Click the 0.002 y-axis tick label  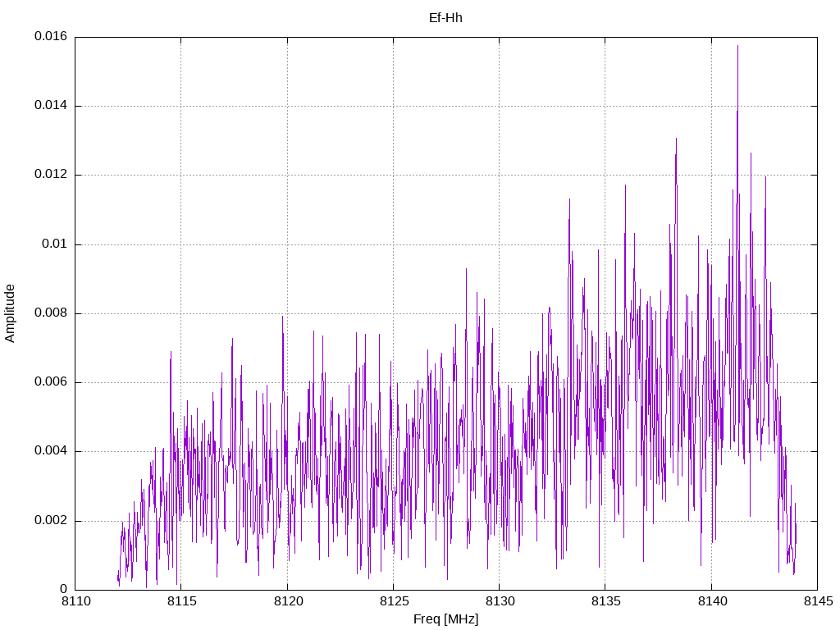[x=51, y=521]
